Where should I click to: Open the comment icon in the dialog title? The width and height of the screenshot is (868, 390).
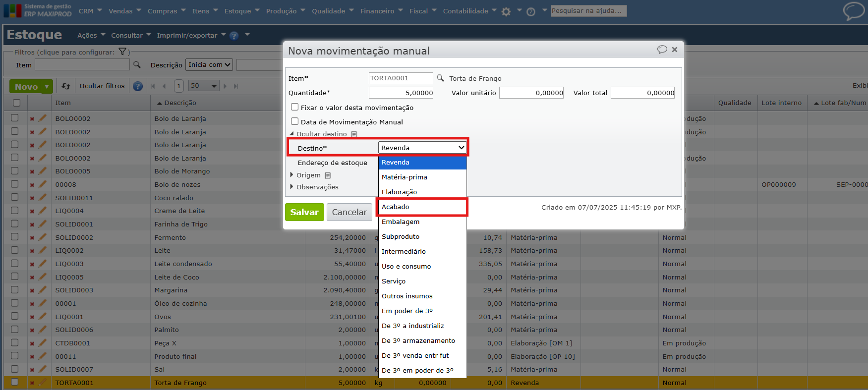click(x=662, y=50)
